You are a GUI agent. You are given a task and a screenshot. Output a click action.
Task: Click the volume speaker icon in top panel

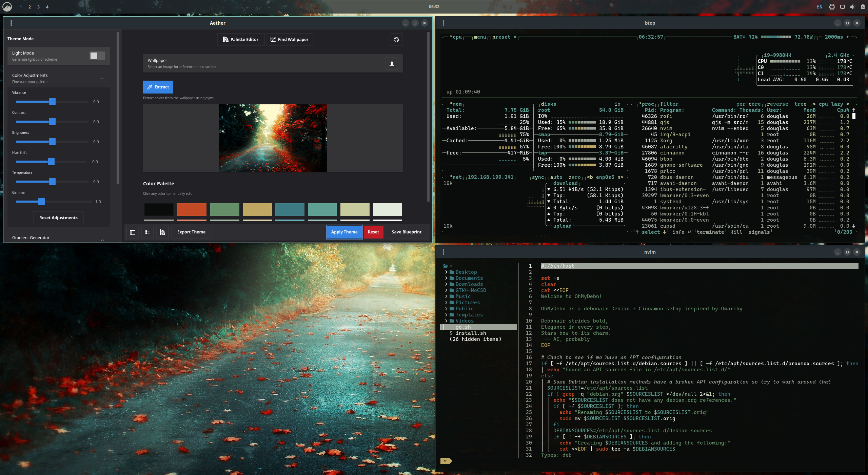click(x=852, y=7)
